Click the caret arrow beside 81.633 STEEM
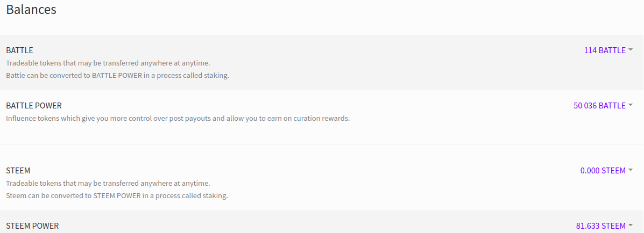Image resolution: width=644 pixels, height=233 pixels. click(631, 225)
